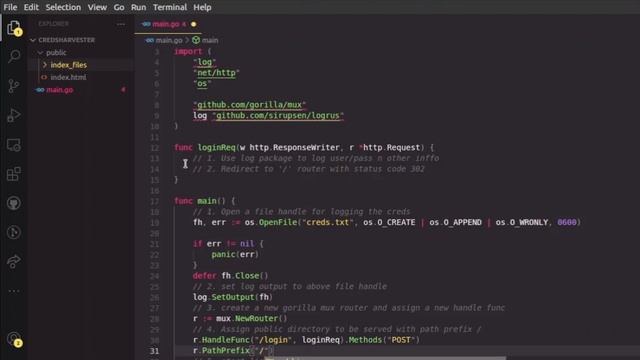This screenshot has height=360, width=640.
Task: Click the main function symbol icon in breadcrumb
Action: [196, 40]
